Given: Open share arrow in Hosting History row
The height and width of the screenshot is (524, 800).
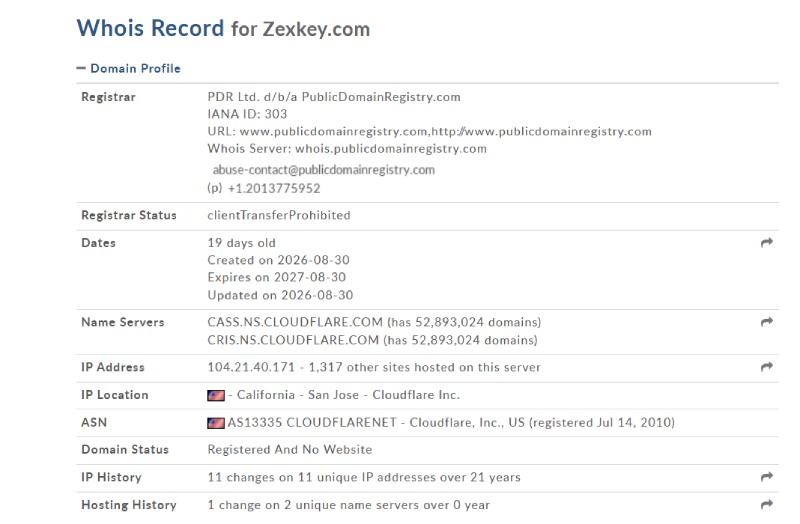Looking at the screenshot, I should click(x=766, y=504).
